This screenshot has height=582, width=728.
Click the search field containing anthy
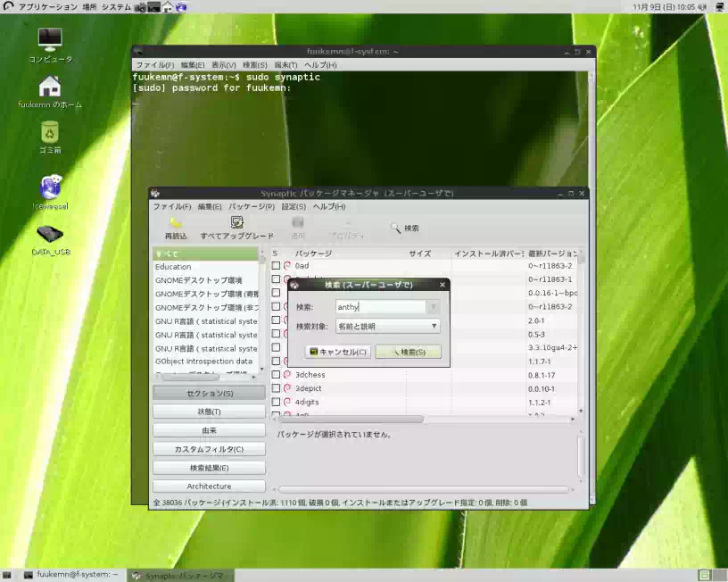coord(381,306)
